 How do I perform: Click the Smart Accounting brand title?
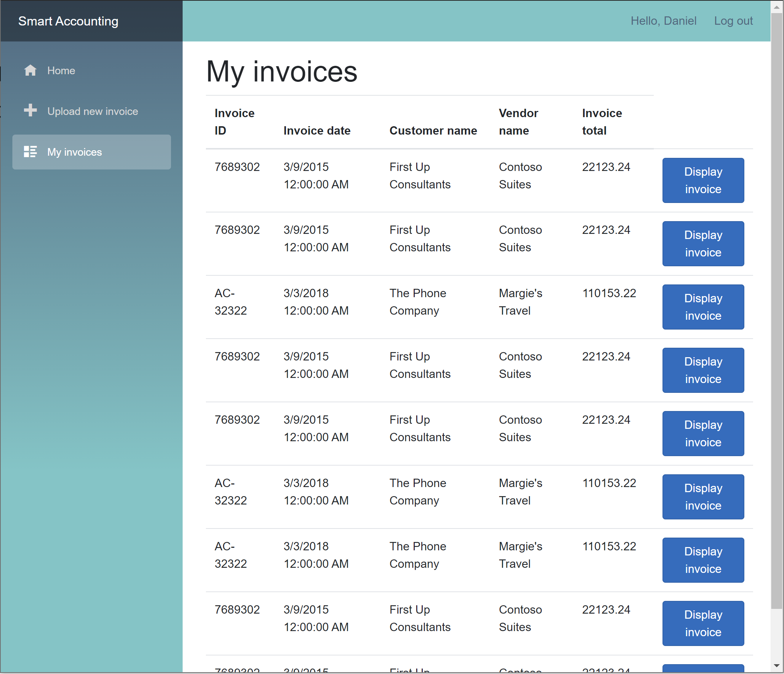click(x=68, y=21)
